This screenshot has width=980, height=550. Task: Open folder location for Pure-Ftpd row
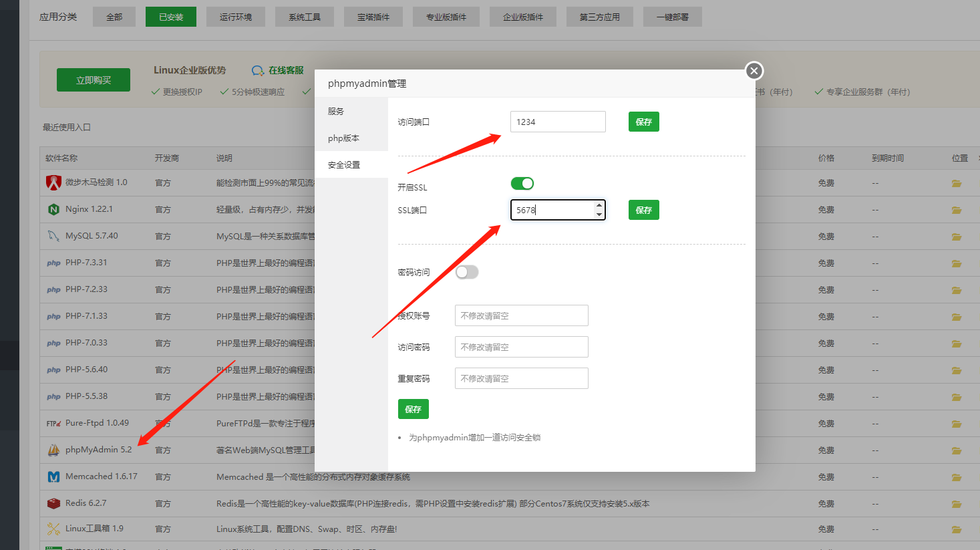[x=957, y=424]
